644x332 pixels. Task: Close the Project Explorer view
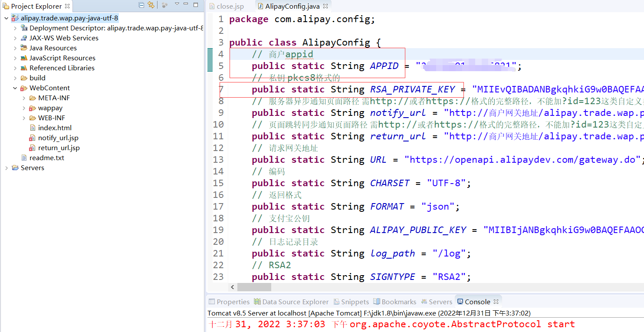(67, 6)
